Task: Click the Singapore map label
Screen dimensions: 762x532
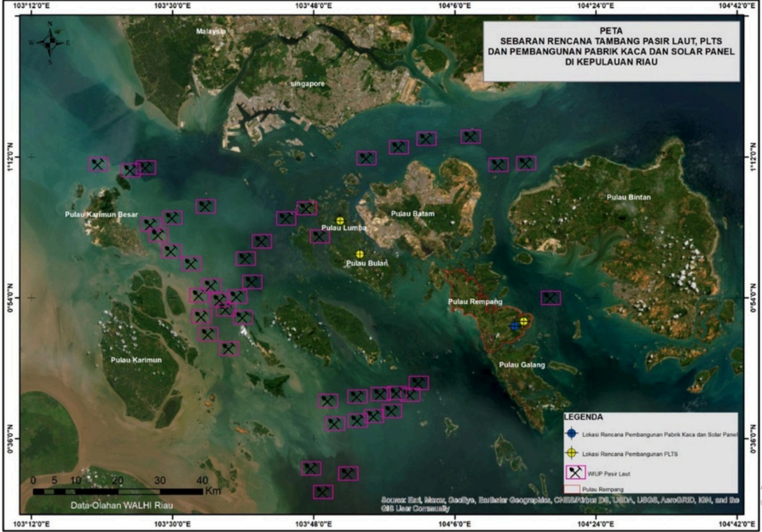Action: pyautogui.click(x=308, y=84)
